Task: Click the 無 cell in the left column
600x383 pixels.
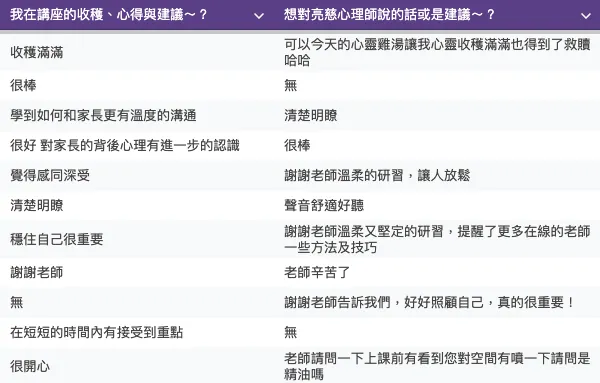Action: pos(137,302)
